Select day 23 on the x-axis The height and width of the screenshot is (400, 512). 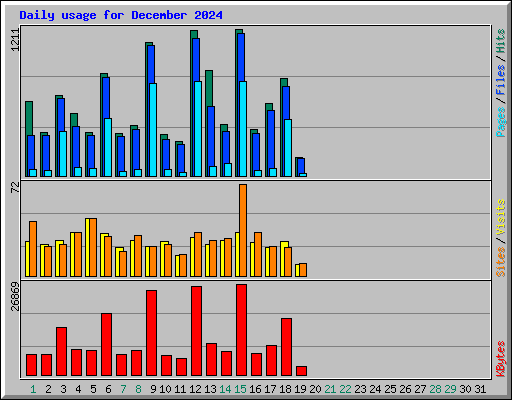point(360,389)
